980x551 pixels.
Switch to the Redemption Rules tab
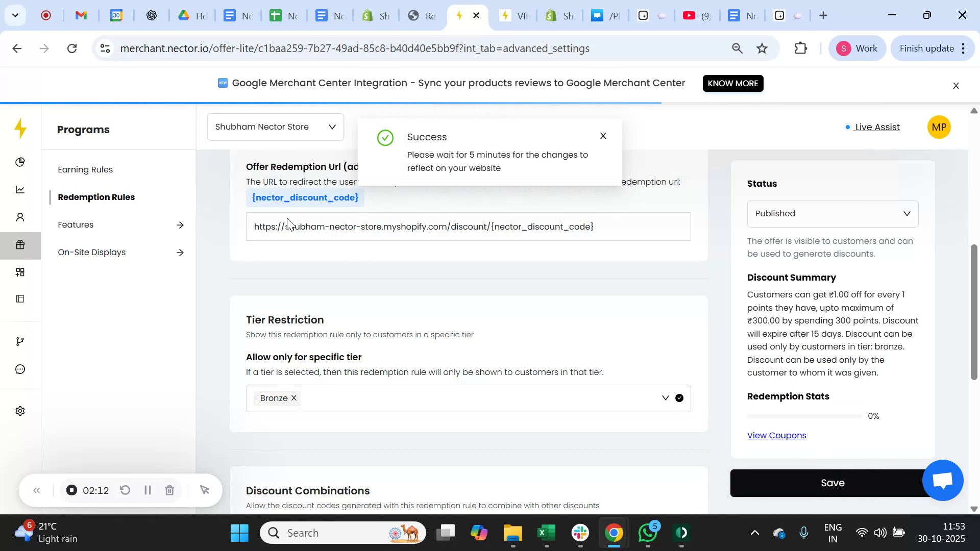[96, 197]
